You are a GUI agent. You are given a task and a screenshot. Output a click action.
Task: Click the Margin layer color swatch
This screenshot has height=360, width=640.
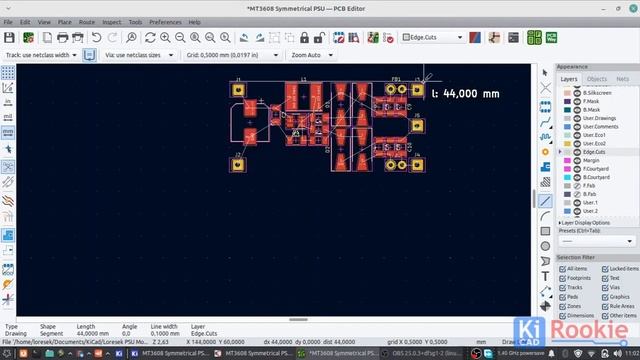click(x=567, y=160)
